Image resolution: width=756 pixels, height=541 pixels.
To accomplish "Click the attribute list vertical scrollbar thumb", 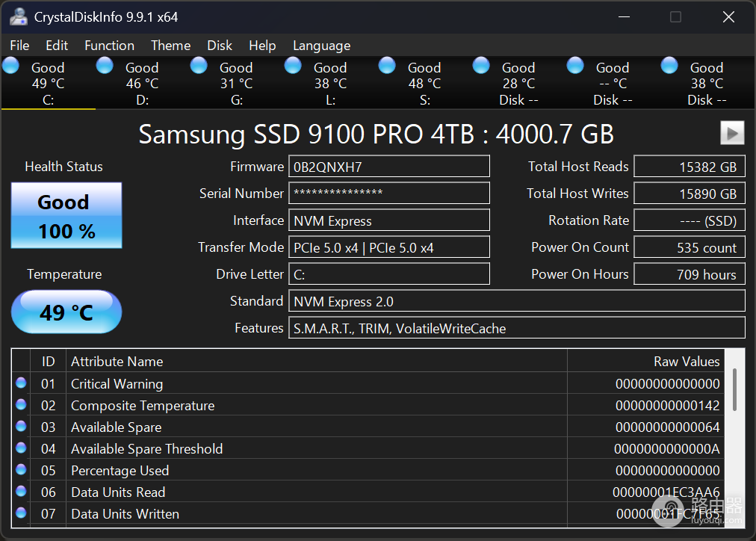I will 734,389.
